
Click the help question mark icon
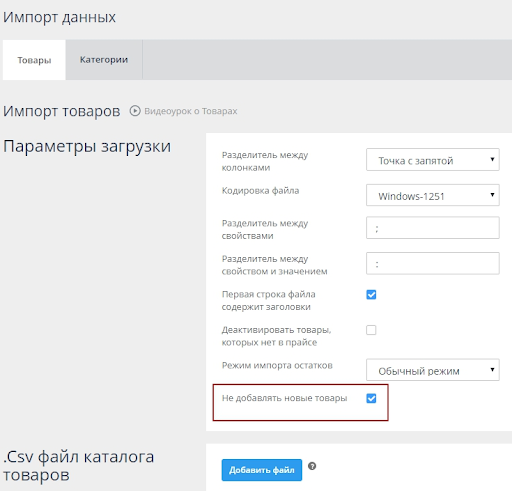tap(312, 466)
